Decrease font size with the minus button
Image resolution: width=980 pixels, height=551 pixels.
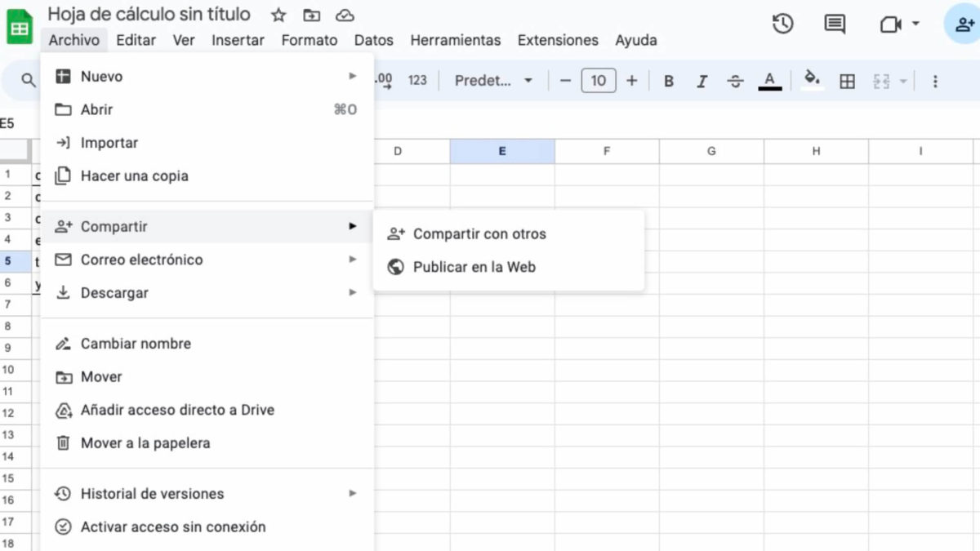[565, 80]
